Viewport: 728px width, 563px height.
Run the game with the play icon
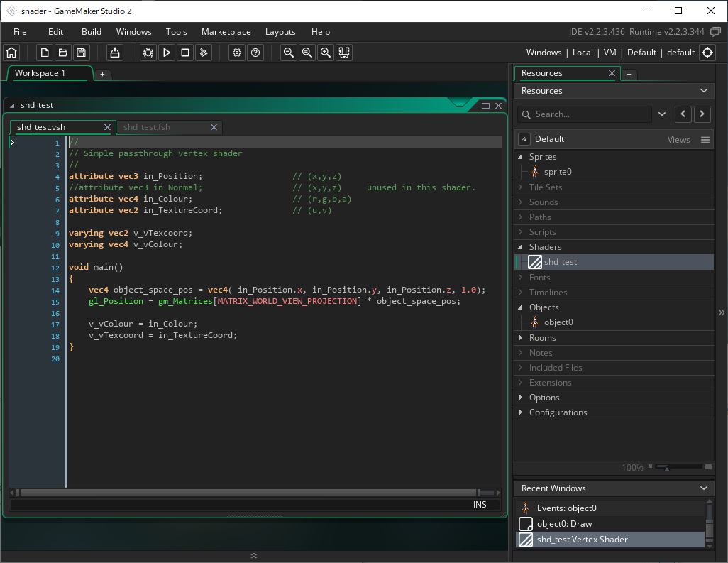click(167, 53)
